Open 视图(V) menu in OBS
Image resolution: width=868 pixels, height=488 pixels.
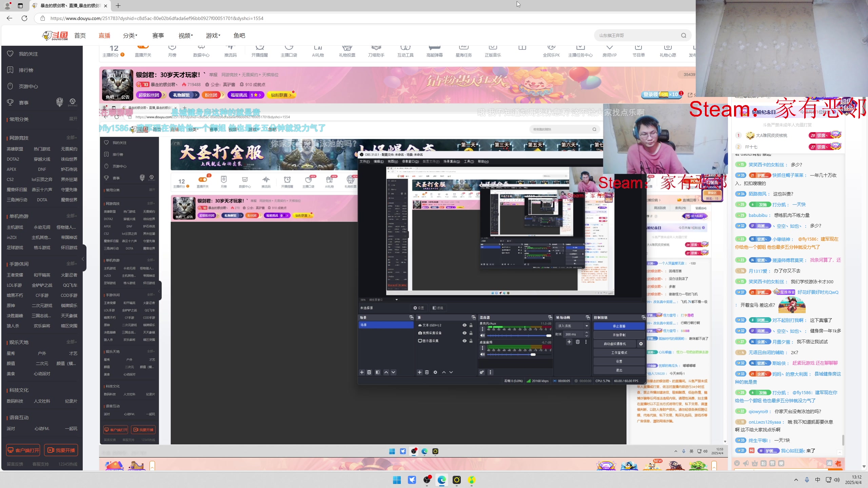tap(393, 162)
